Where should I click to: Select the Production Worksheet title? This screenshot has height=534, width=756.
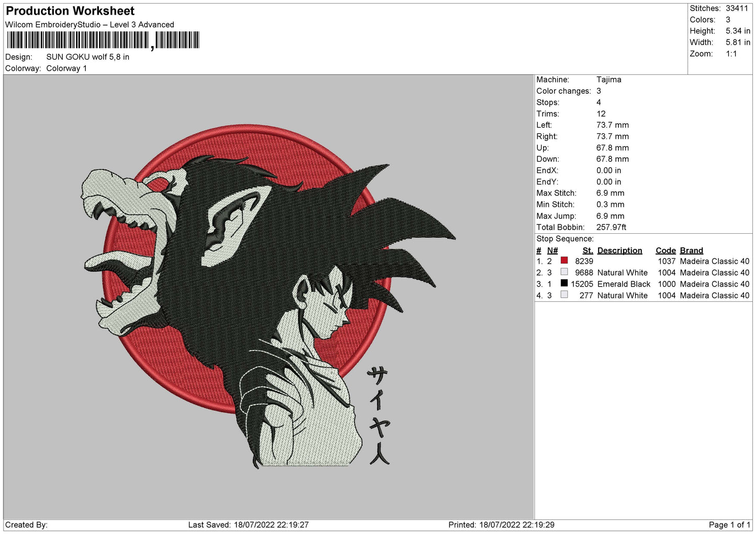coord(70,11)
